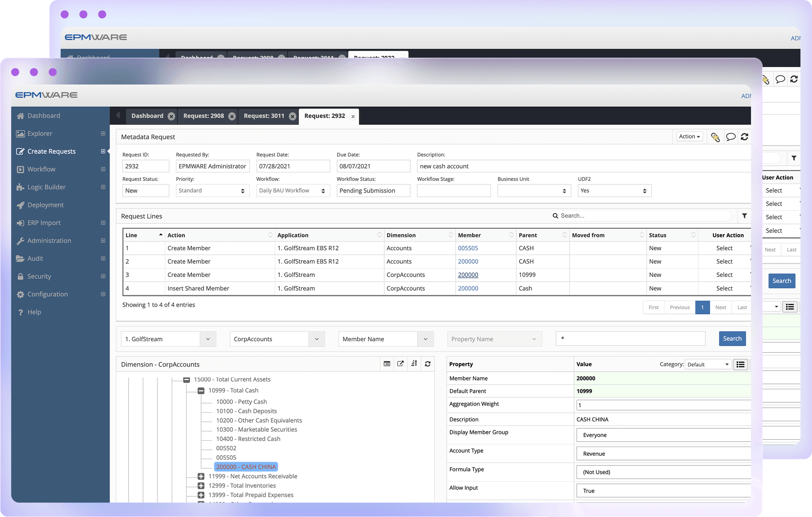Image resolution: width=812 pixels, height=517 pixels.
Task: Refresh the CorpAccounts dimension tree
Action: pos(427,364)
